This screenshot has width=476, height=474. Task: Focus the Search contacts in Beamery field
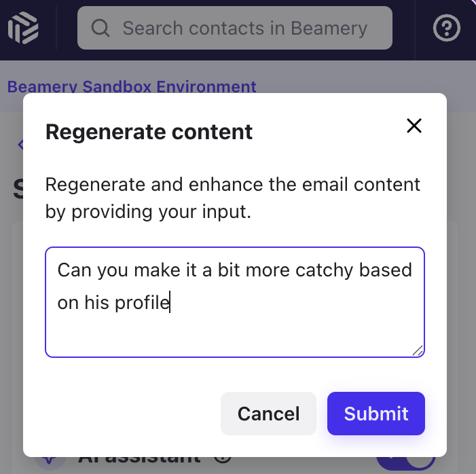[x=235, y=28]
